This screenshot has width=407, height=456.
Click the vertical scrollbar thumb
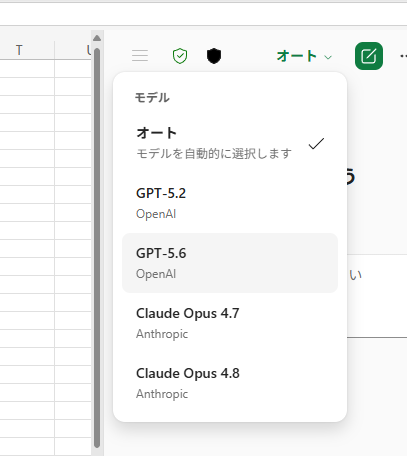[x=97, y=248]
